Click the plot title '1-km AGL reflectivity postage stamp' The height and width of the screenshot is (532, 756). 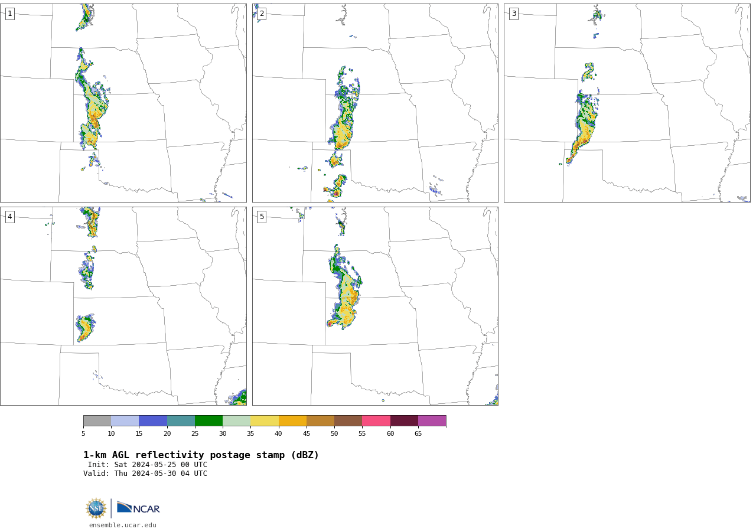(x=201, y=455)
